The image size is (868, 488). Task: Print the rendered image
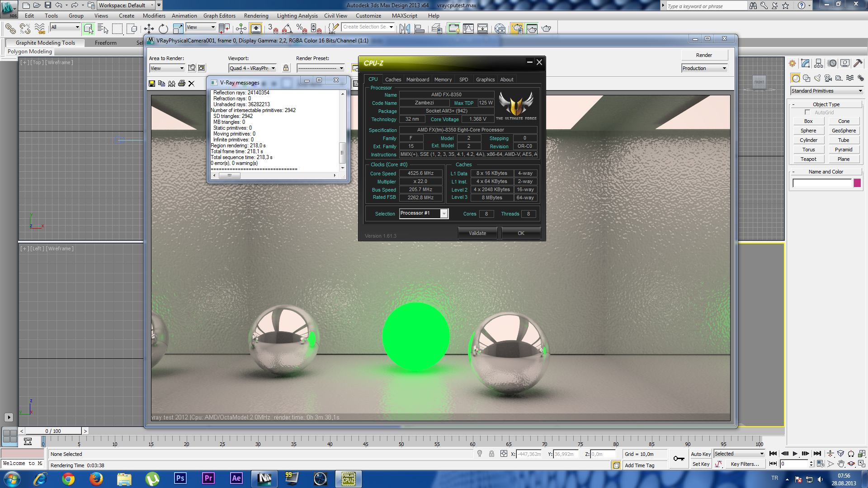(x=182, y=84)
